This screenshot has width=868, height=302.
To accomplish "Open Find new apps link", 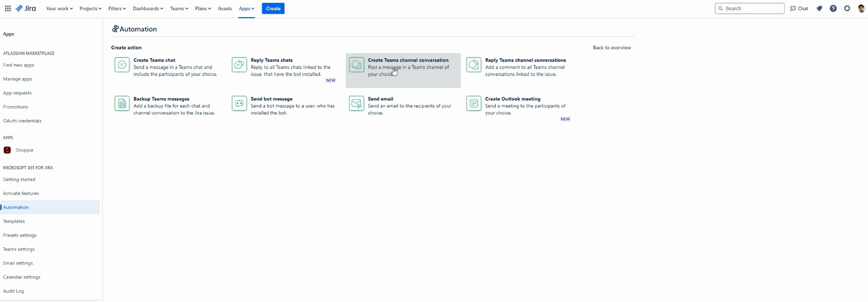I will click(19, 65).
